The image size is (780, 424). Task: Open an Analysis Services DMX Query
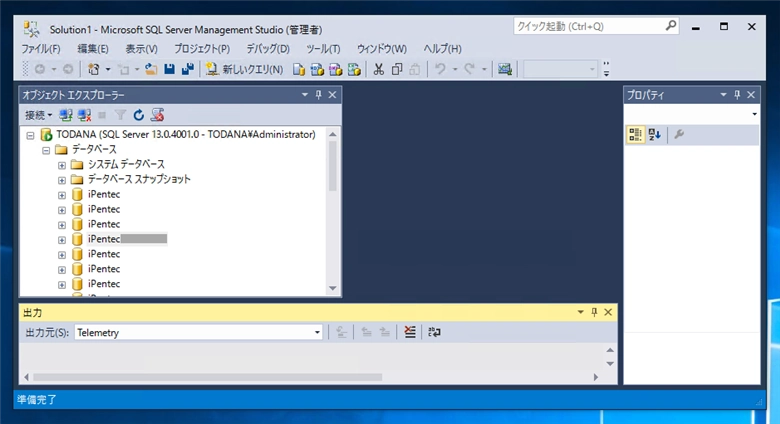(336, 69)
